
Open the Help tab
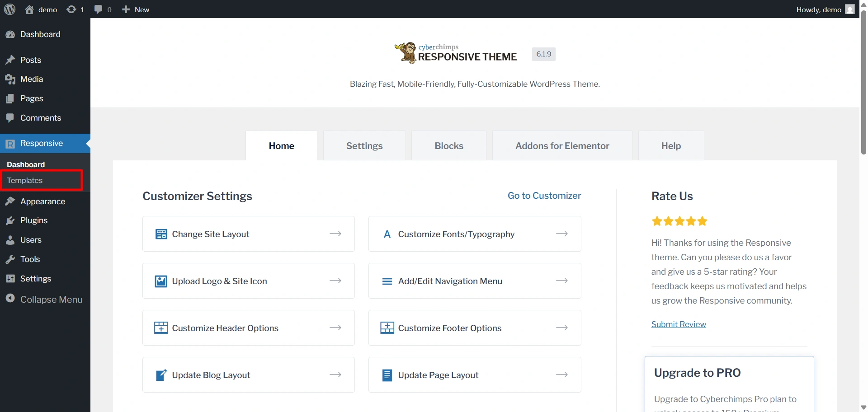[x=671, y=145]
